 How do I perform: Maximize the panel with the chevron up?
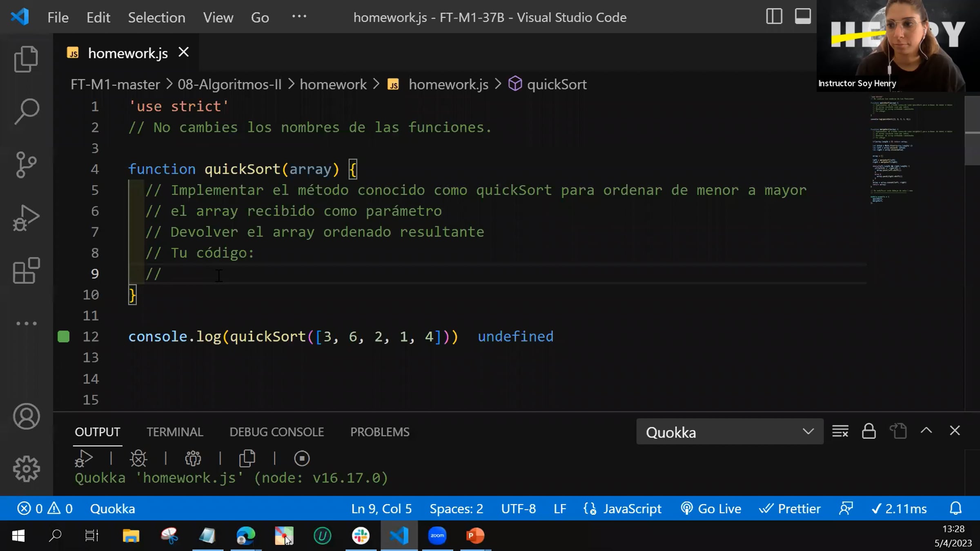click(926, 431)
